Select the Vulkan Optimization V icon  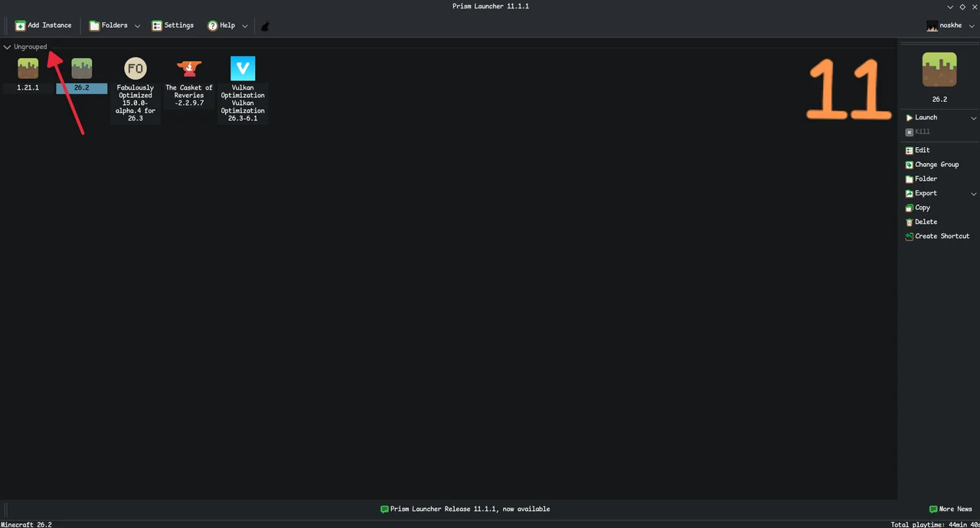(x=243, y=68)
